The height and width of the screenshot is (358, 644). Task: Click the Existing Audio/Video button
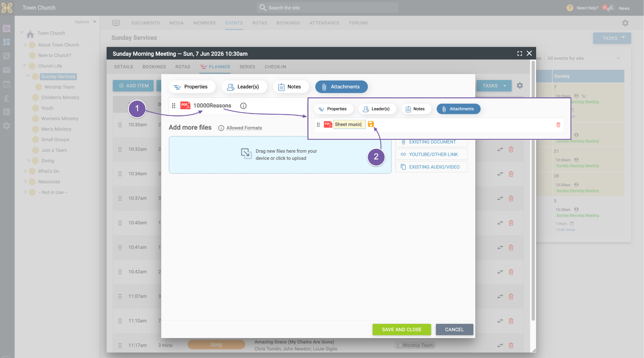click(431, 167)
